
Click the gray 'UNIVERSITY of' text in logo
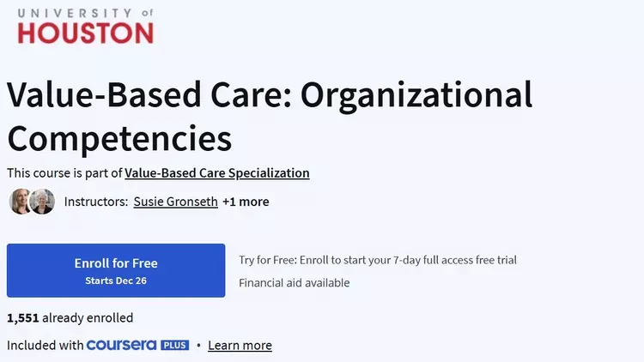(x=85, y=13)
